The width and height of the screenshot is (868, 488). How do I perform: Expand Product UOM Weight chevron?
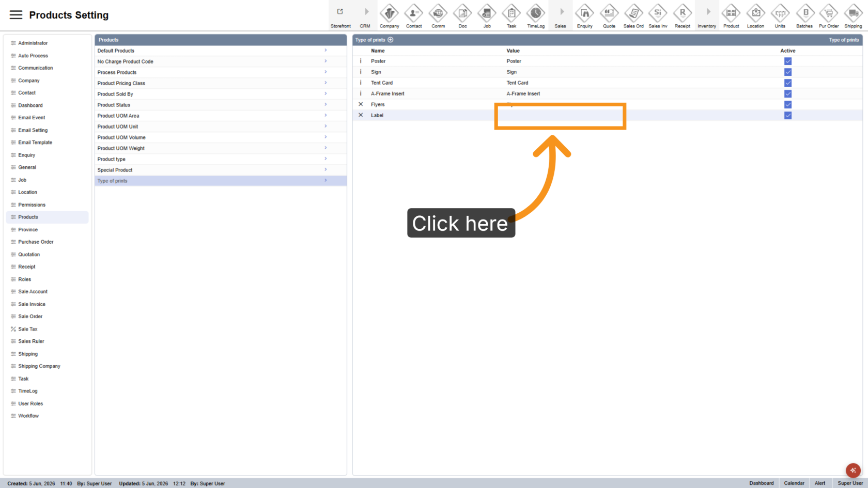click(x=326, y=148)
